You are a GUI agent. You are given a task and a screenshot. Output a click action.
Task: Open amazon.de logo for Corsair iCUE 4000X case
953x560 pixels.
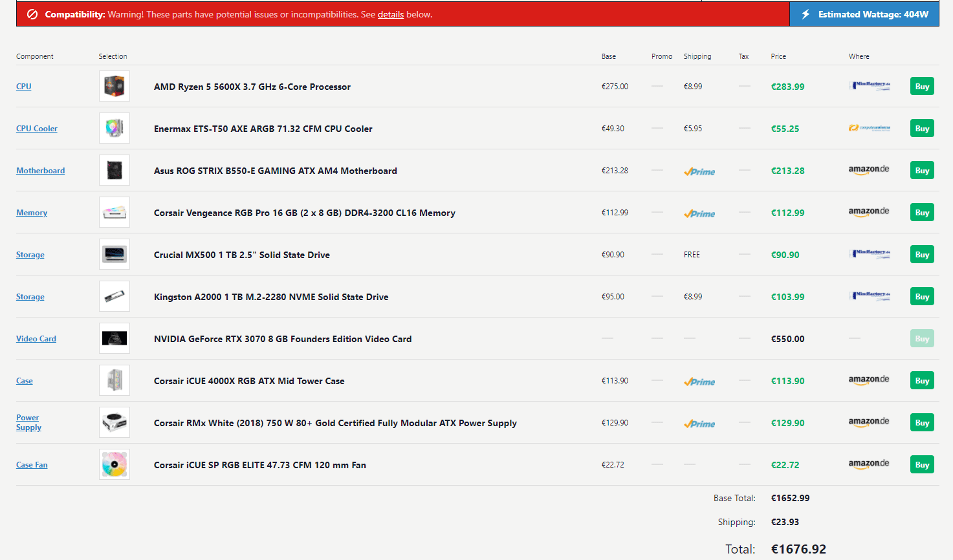pos(869,380)
